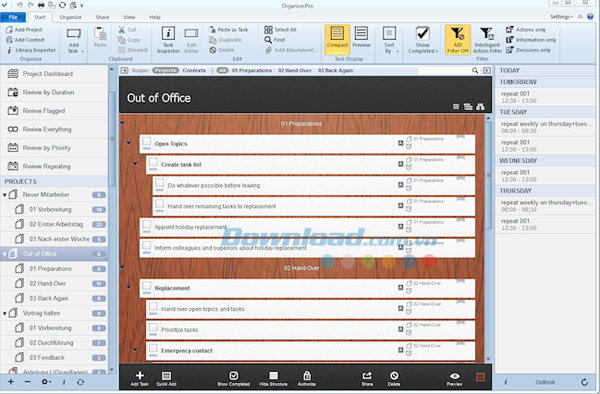
Task: Collapse the Out of Office project tree
Action: click(5, 254)
